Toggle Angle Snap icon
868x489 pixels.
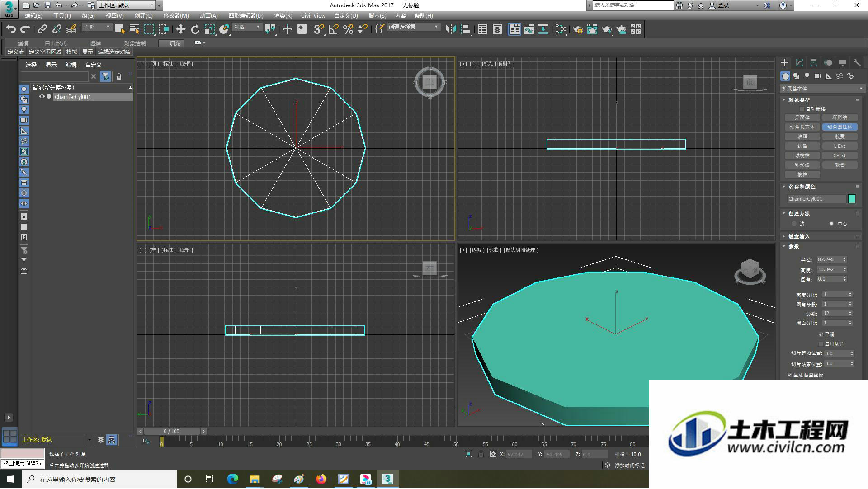333,29
